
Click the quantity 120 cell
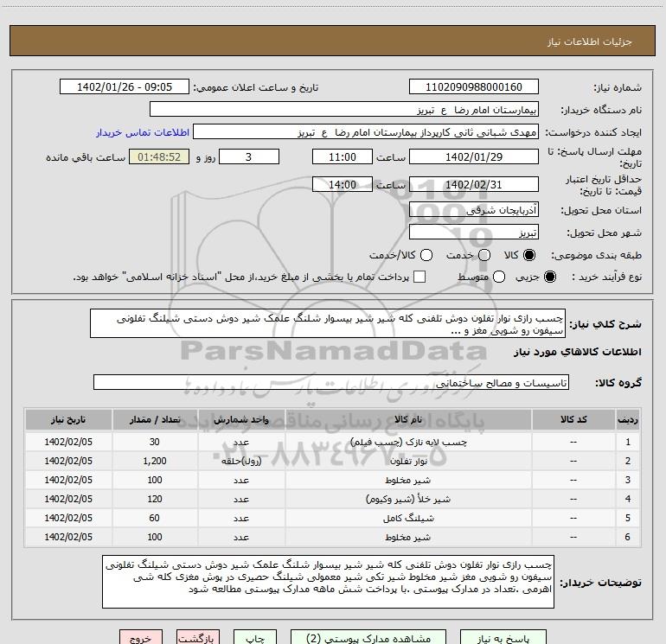[155, 500]
